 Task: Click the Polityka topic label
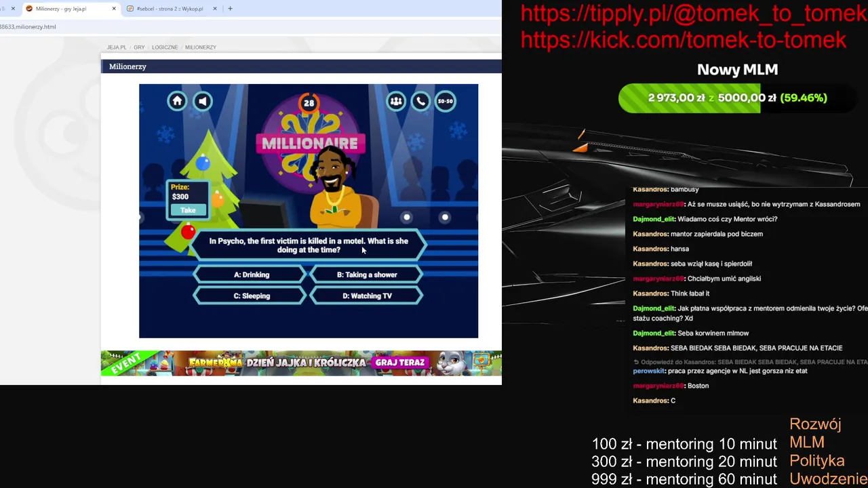click(817, 461)
